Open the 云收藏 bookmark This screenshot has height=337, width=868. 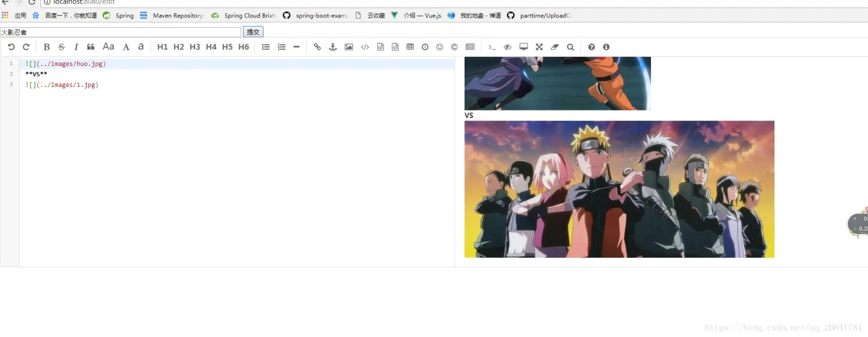point(370,16)
